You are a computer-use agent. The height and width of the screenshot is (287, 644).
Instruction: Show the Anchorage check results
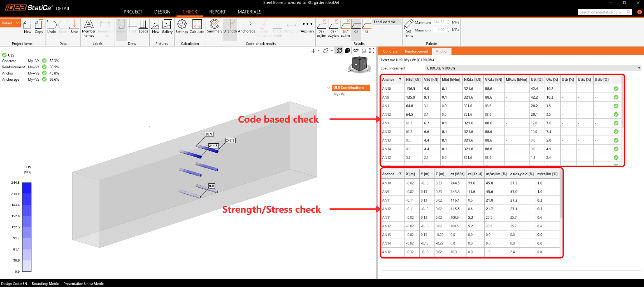tap(247, 27)
